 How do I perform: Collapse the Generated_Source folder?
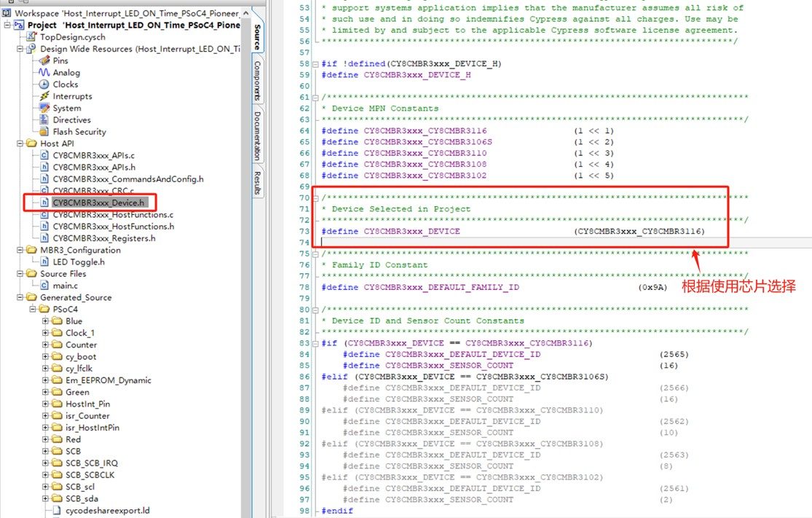pos(20,297)
